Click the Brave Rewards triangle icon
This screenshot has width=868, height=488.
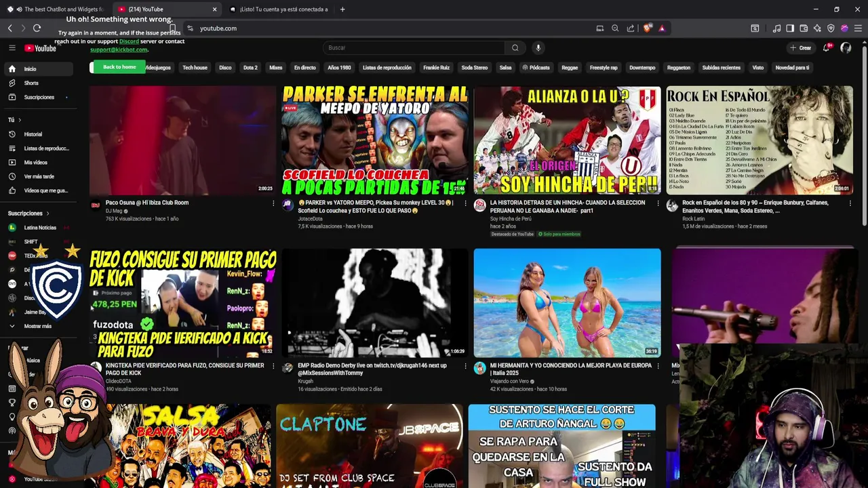pyautogui.click(x=662, y=28)
